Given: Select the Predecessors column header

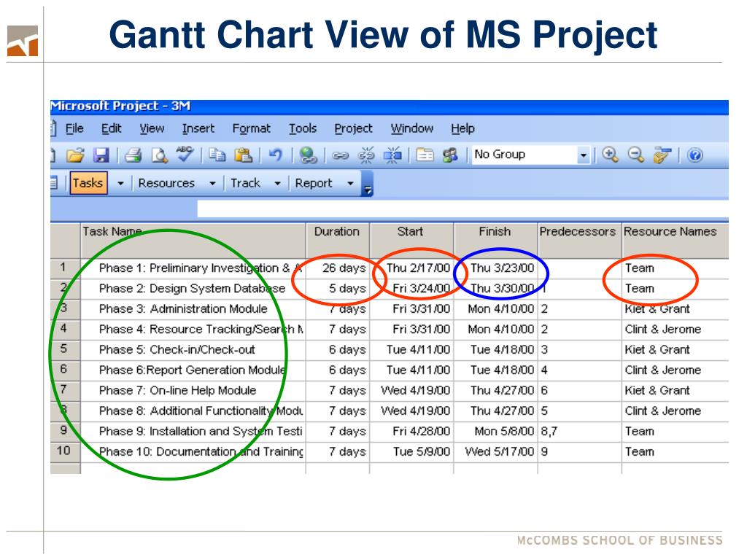Looking at the screenshot, I should pos(579,239).
